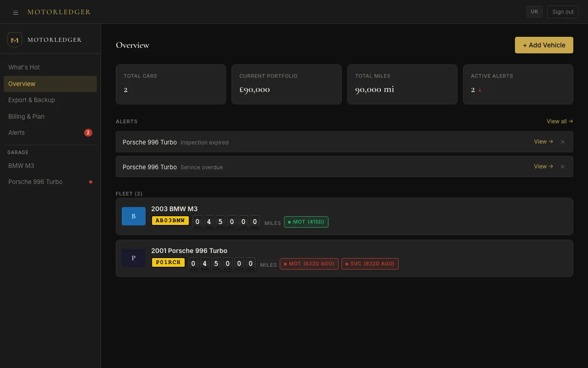Click the Current Portfolio £90,000 card

click(287, 84)
